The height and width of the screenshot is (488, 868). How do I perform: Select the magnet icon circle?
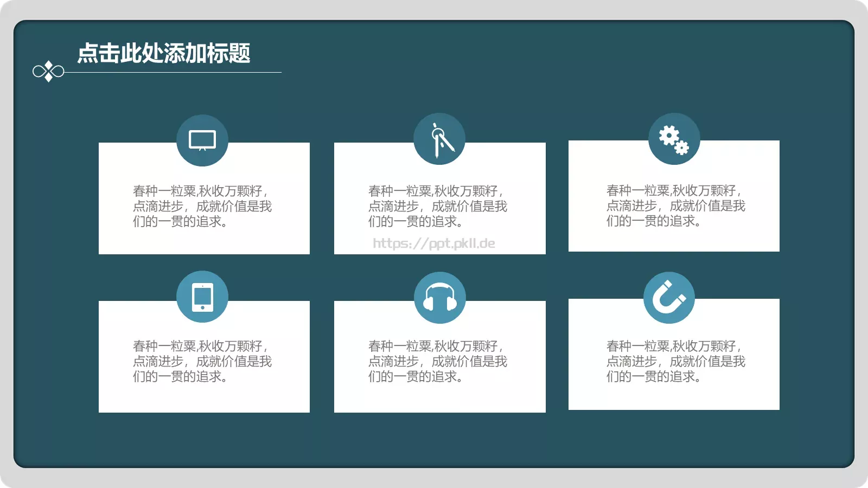click(669, 298)
